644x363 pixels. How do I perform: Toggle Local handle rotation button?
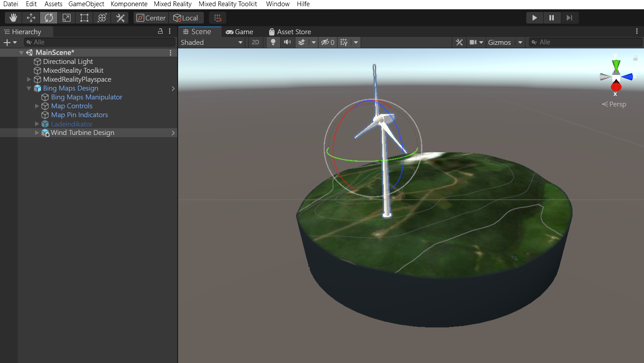[x=186, y=18]
